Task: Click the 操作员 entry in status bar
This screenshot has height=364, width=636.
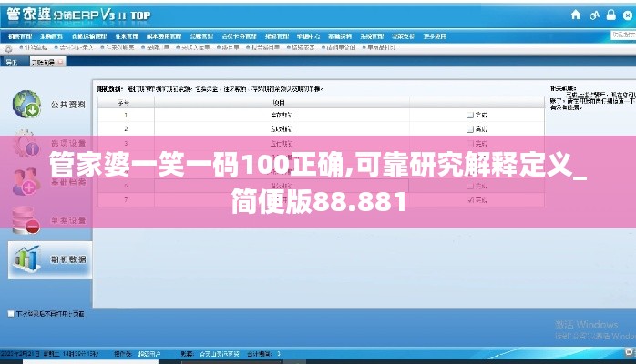Action: point(138,354)
